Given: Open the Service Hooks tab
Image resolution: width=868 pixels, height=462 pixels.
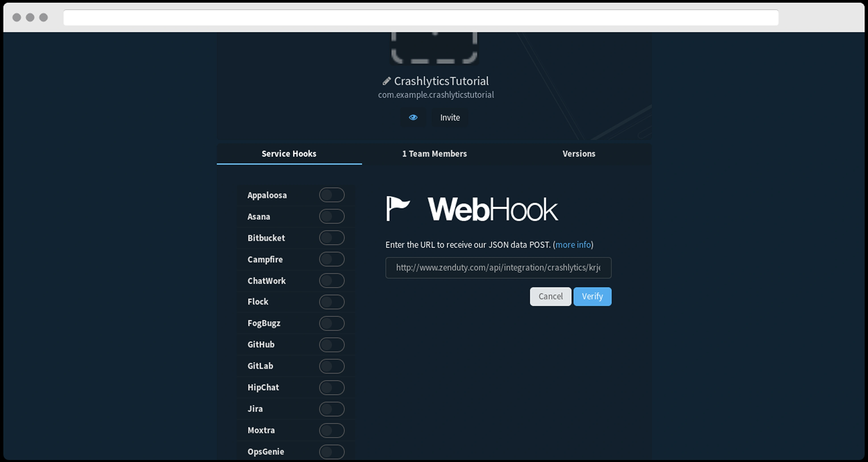Looking at the screenshot, I should tap(289, 154).
